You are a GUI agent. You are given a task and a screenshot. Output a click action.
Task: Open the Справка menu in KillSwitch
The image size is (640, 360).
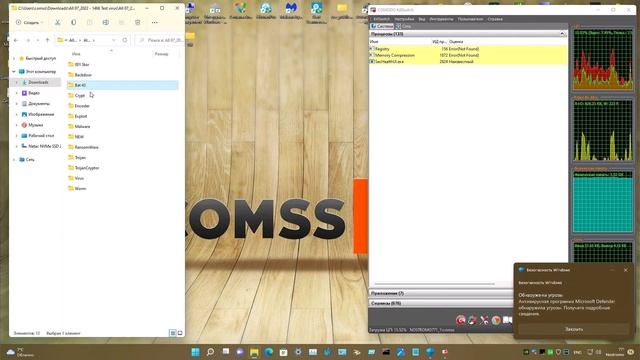(x=495, y=19)
